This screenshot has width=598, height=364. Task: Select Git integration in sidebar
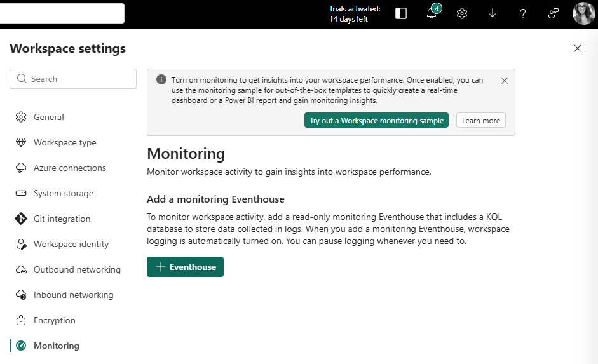62,219
